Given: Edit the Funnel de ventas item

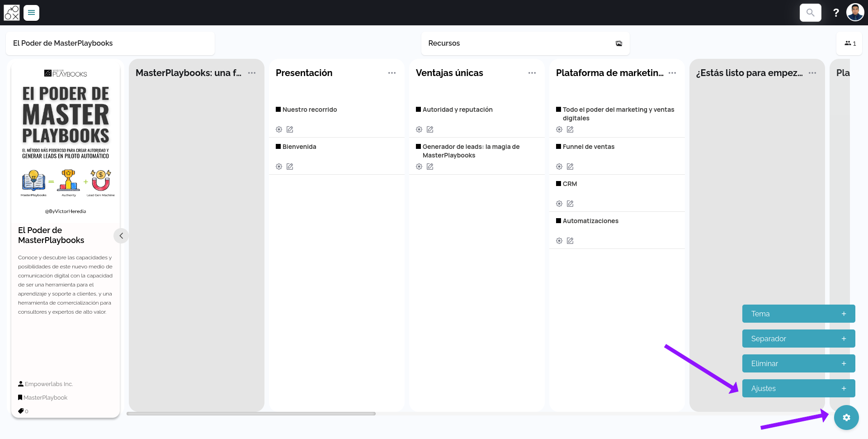Looking at the screenshot, I should pos(570,167).
